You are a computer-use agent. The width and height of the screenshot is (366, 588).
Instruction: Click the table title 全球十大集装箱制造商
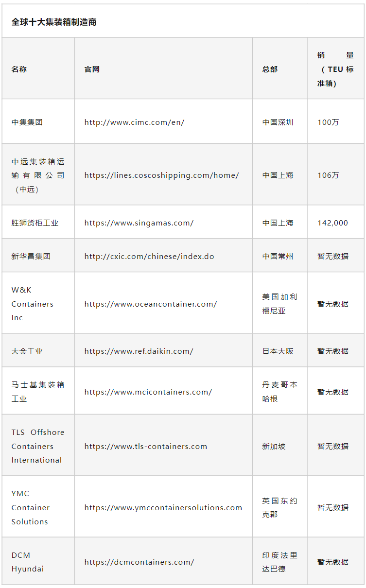tap(54, 22)
